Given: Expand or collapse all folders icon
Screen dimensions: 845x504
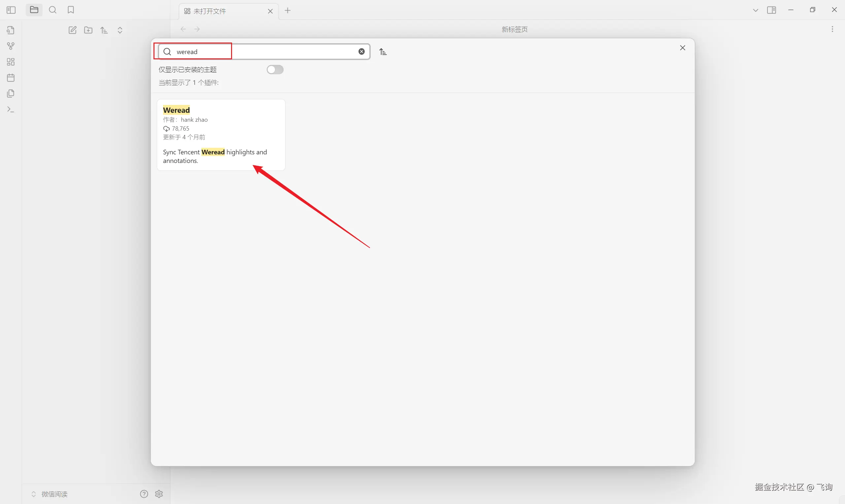Looking at the screenshot, I should point(120,30).
